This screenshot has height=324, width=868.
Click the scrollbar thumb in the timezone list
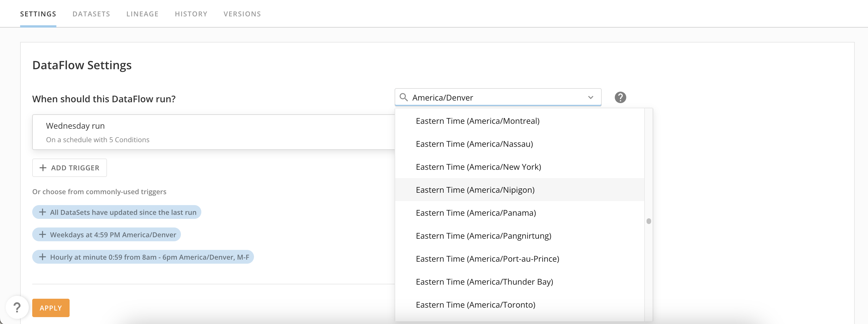649,221
